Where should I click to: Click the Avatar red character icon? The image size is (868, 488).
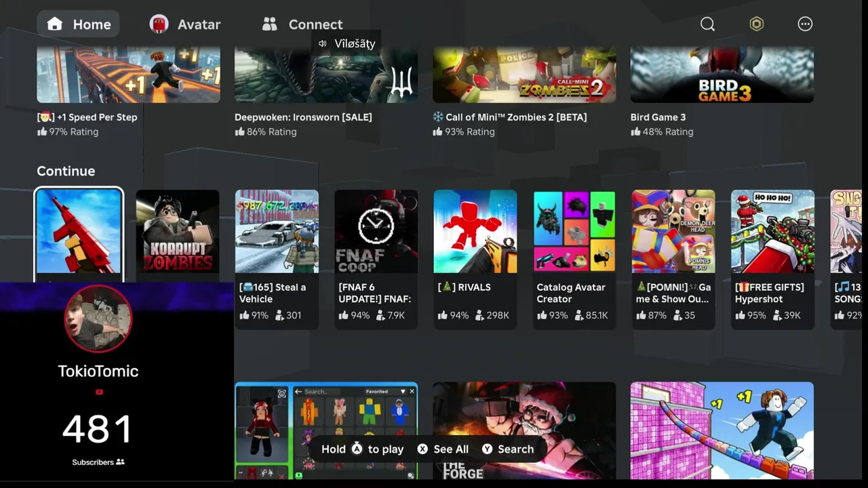pyautogui.click(x=159, y=24)
